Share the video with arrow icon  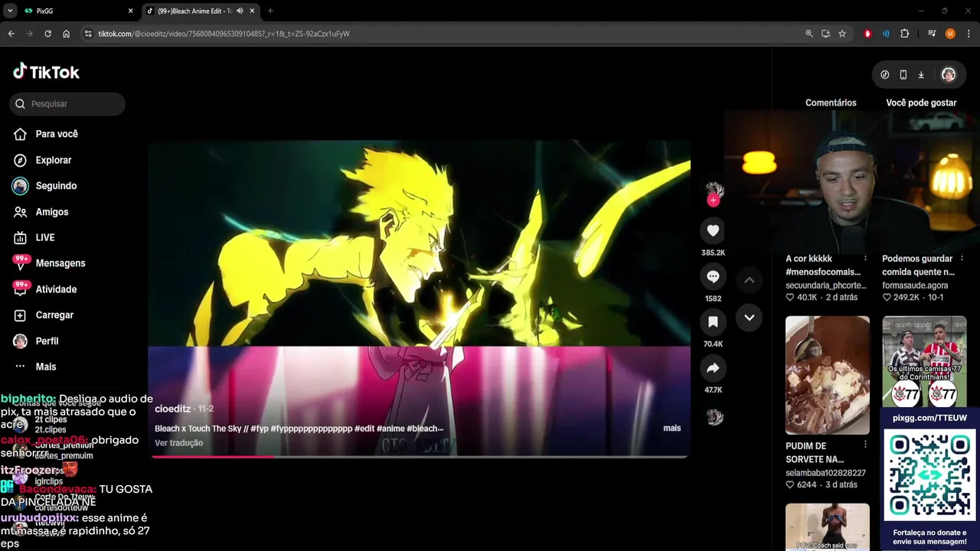click(x=713, y=368)
